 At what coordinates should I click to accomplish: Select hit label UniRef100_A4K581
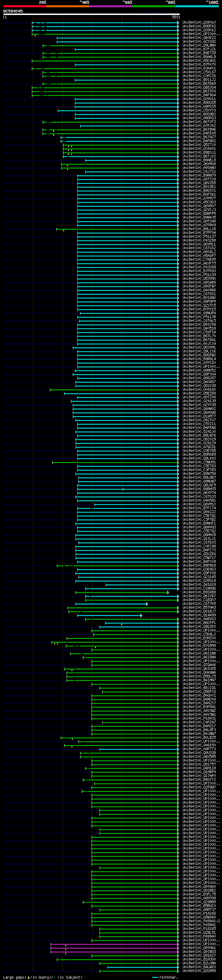[199, 501]
